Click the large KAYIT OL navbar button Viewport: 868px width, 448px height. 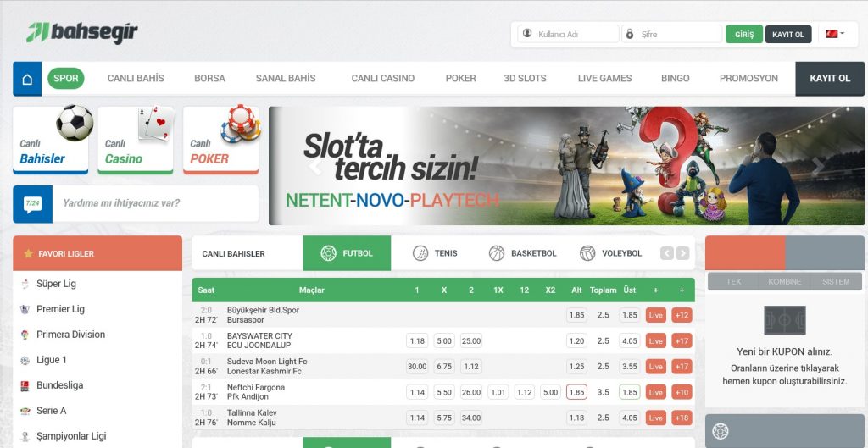(830, 79)
